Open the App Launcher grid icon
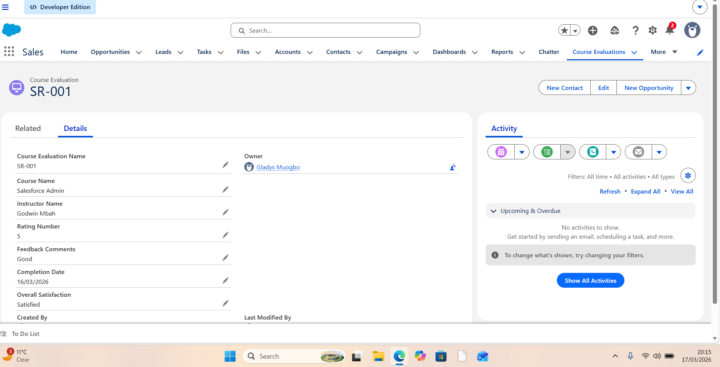This screenshot has width=720, height=367. 9,51
